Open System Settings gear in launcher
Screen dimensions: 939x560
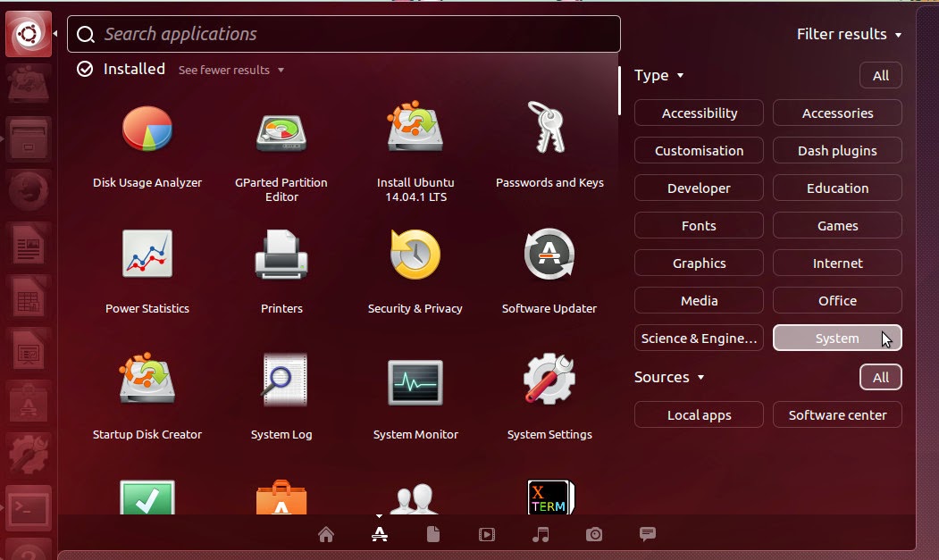coord(29,456)
